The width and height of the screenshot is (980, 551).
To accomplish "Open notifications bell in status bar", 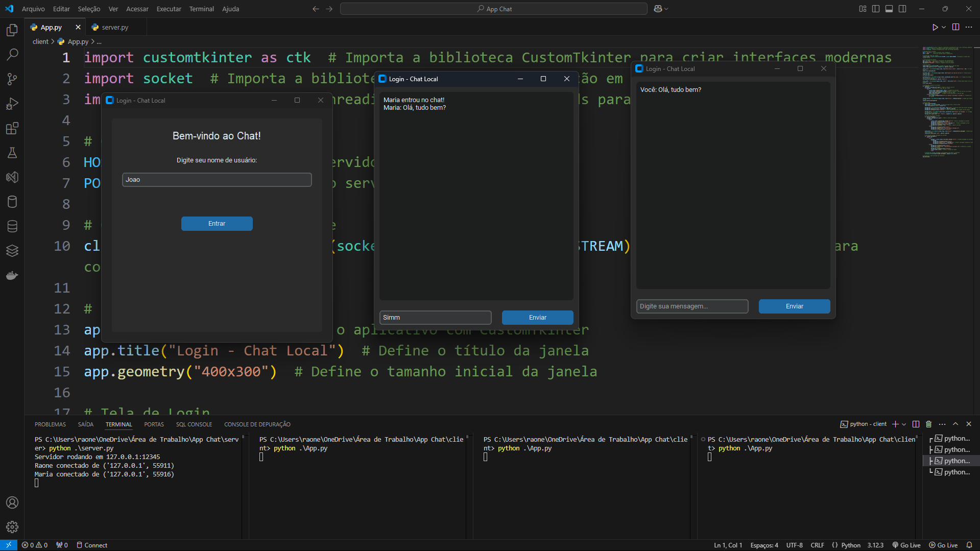I will (x=969, y=545).
